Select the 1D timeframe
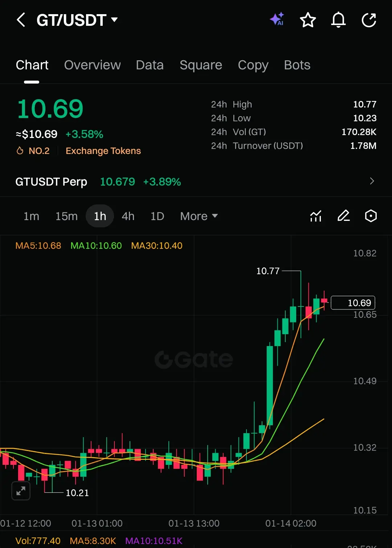The height and width of the screenshot is (548, 392). coord(157,216)
